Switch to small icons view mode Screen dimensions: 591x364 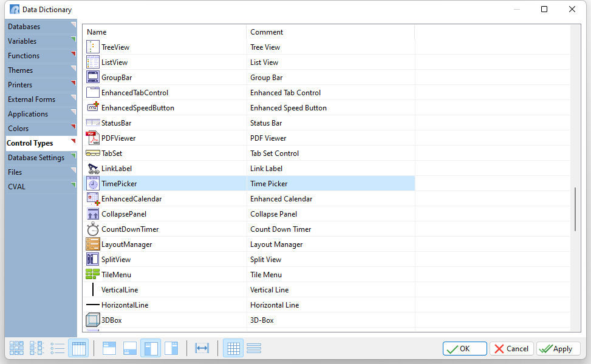[36, 348]
